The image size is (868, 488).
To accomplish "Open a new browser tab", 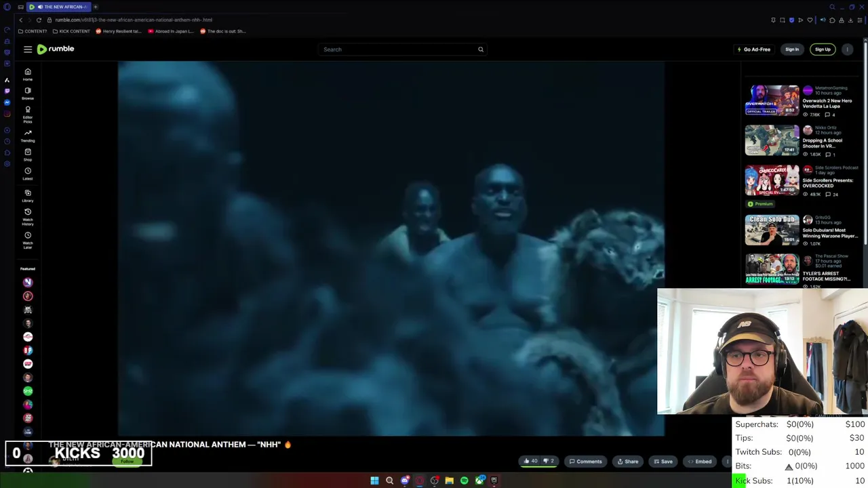I will [x=96, y=7].
